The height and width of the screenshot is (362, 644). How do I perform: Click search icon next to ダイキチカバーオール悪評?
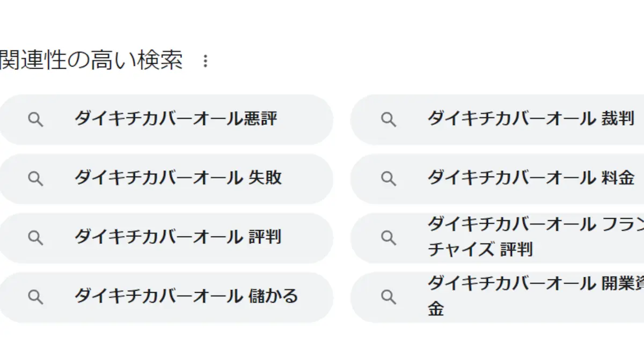pos(35,120)
